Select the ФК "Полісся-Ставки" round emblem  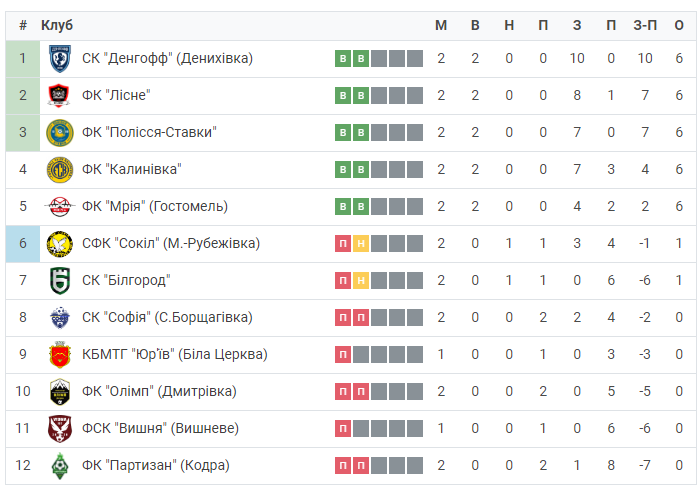click(60, 133)
